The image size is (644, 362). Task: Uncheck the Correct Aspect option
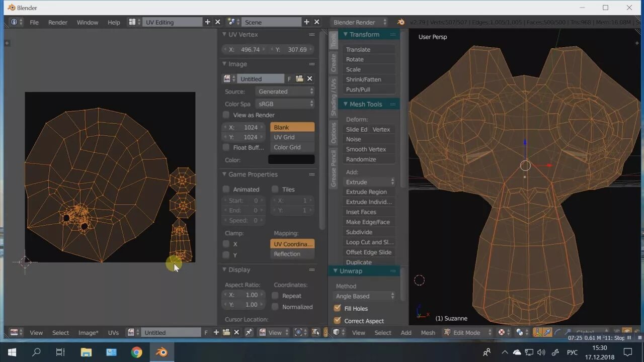point(337,320)
